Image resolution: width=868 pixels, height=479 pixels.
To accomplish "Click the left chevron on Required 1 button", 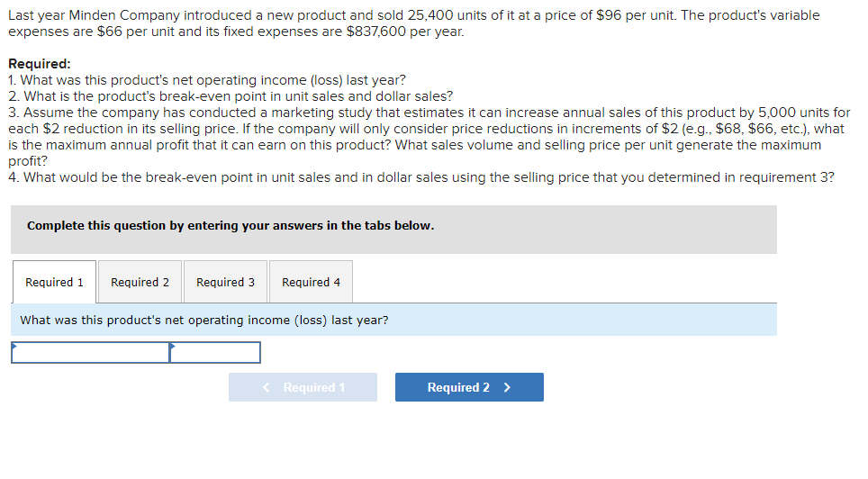I will pyautogui.click(x=267, y=387).
